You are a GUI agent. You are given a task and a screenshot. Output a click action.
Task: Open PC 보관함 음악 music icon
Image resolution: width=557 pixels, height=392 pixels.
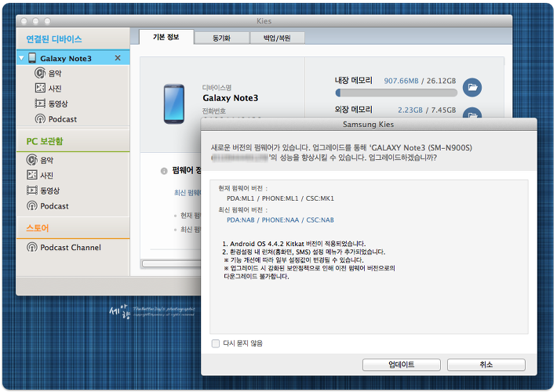pos(32,160)
